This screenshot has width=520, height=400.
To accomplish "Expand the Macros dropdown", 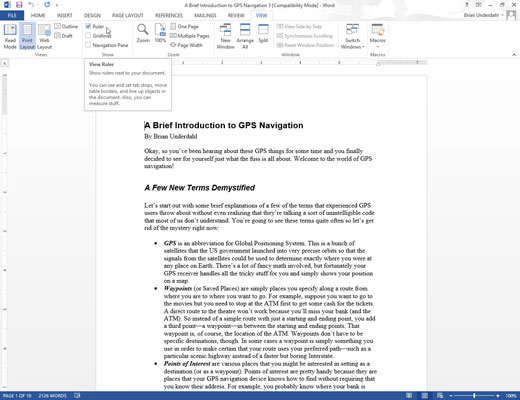I will (x=378, y=36).
